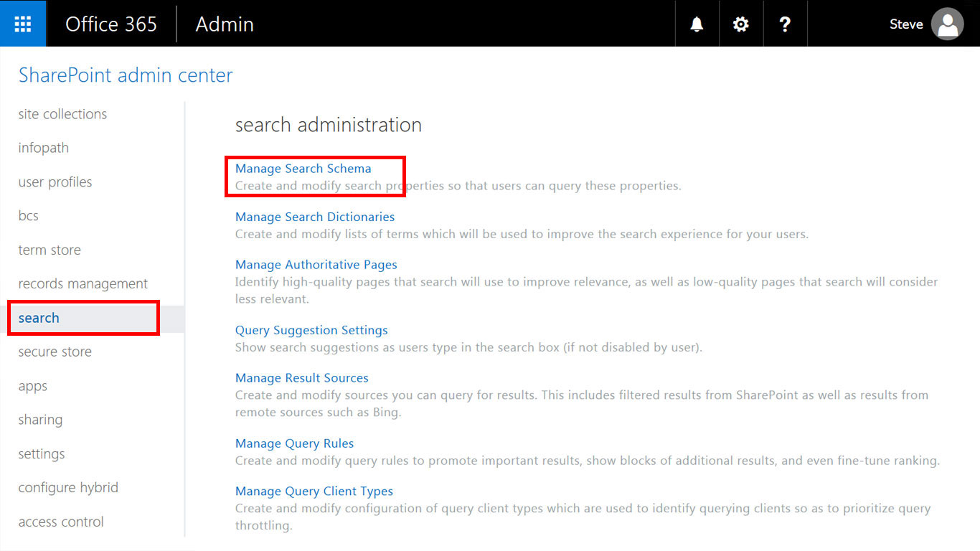Select the search sidebar item

(39, 318)
